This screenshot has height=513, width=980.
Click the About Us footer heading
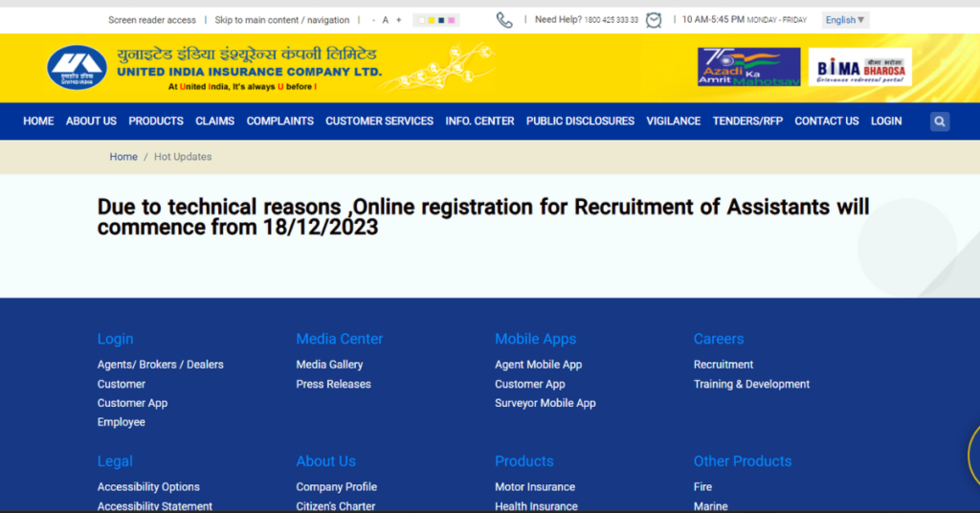point(325,461)
